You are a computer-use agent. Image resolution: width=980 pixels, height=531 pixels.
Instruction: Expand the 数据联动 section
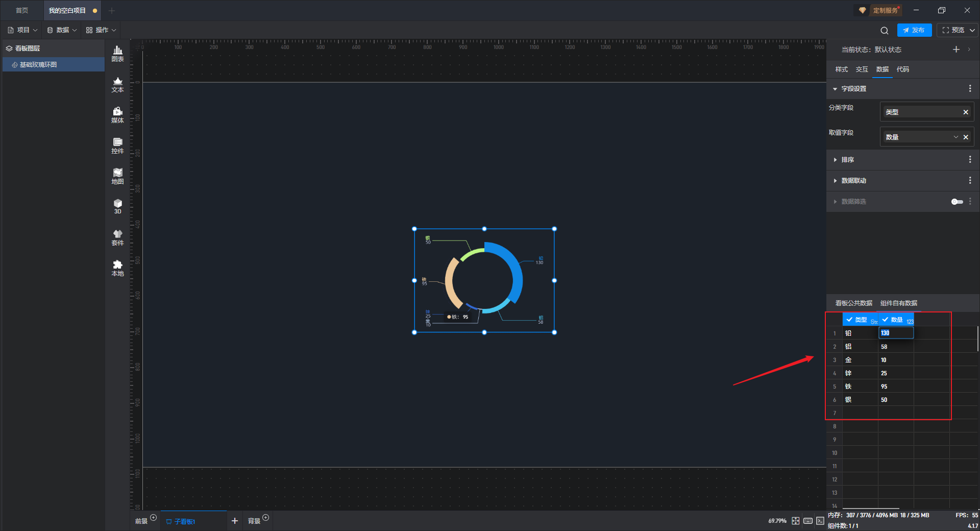click(x=835, y=181)
